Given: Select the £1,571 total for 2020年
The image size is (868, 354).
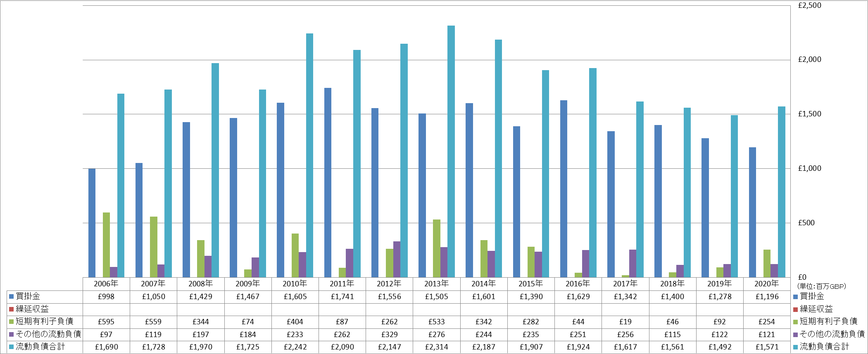Looking at the screenshot, I should (767, 347).
